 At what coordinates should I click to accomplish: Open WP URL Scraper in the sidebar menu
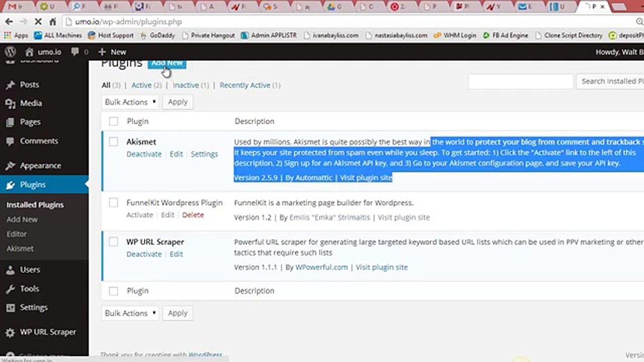click(x=48, y=332)
